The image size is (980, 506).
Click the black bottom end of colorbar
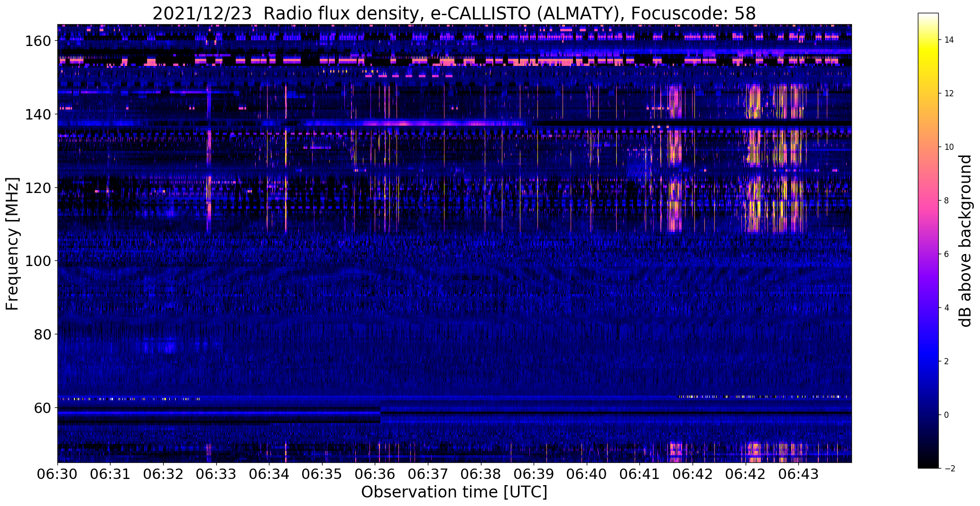point(928,466)
